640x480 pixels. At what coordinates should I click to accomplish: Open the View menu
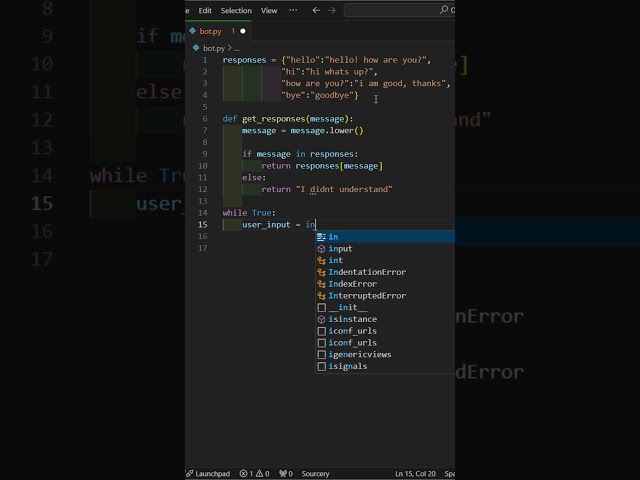269,11
